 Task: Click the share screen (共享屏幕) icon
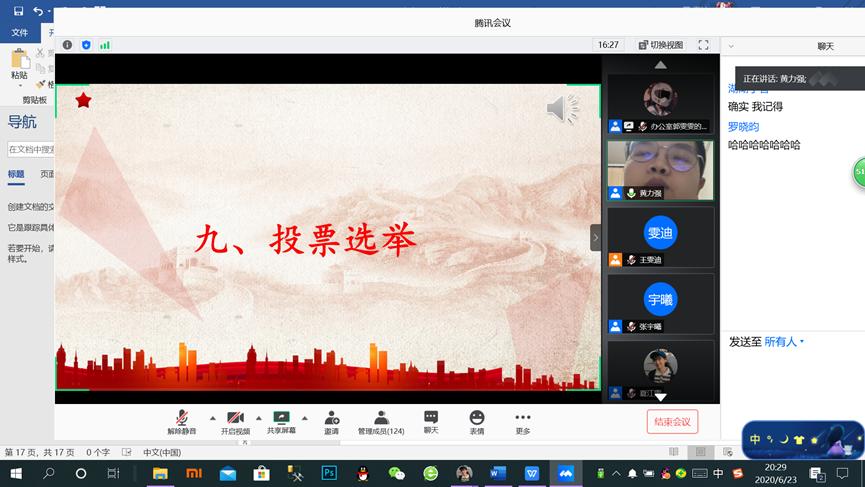[x=281, y=421]
